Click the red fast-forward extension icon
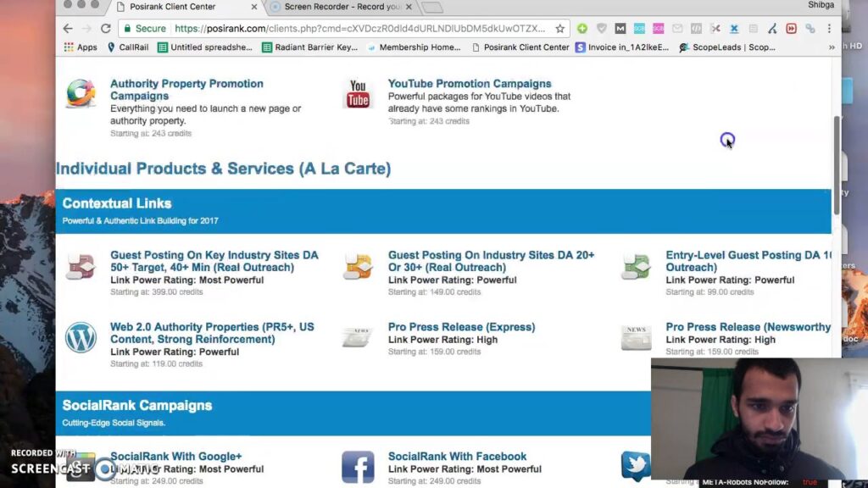The width and height of the screenshot is (868, 488). [791, 28]
